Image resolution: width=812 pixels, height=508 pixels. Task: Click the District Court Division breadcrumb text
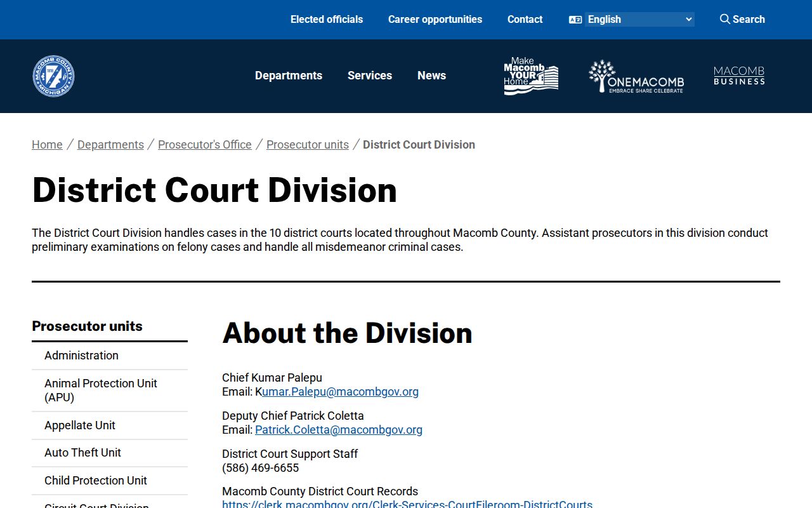(419, 145)
